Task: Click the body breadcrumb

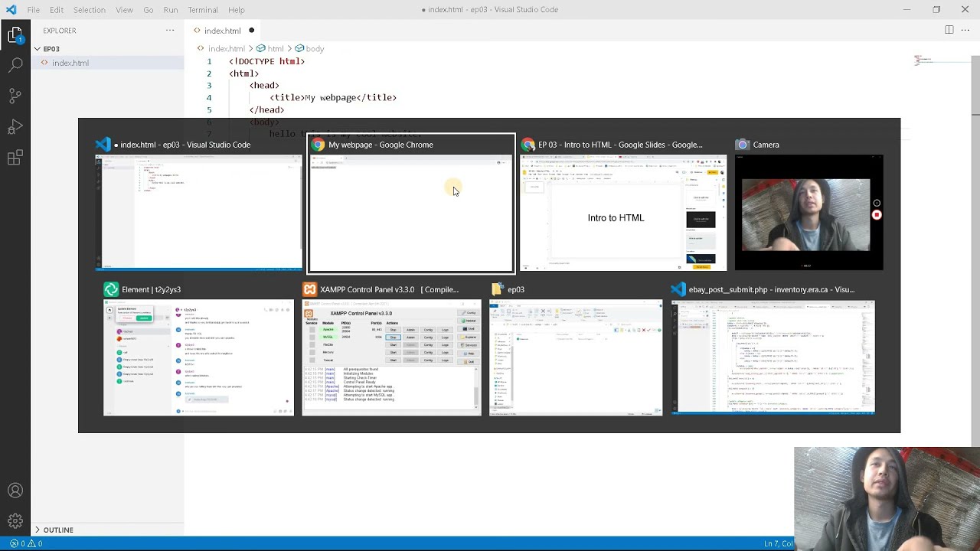Action: click(315, 48)
